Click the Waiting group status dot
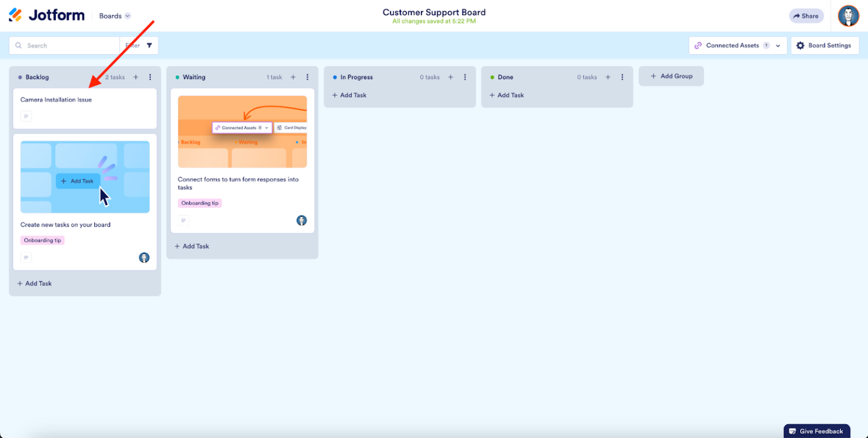This screenshot has height=438, width=868. [x=177, y=77]
